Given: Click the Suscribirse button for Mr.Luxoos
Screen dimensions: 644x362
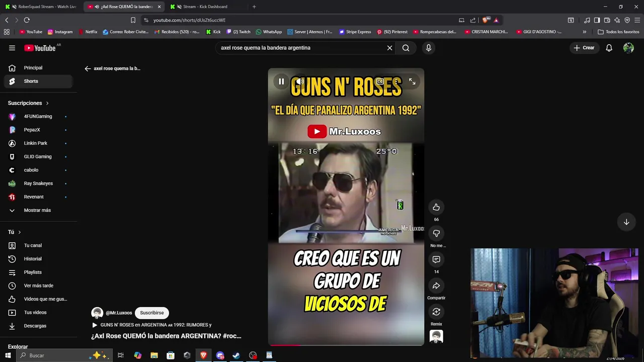Looking at the screenshot, I should (x=152, y=313).
